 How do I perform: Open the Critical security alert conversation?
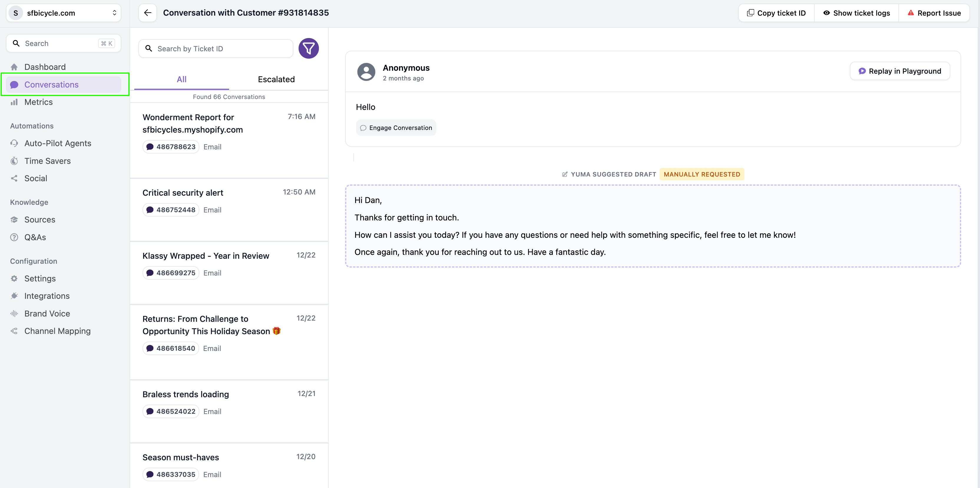229,210
